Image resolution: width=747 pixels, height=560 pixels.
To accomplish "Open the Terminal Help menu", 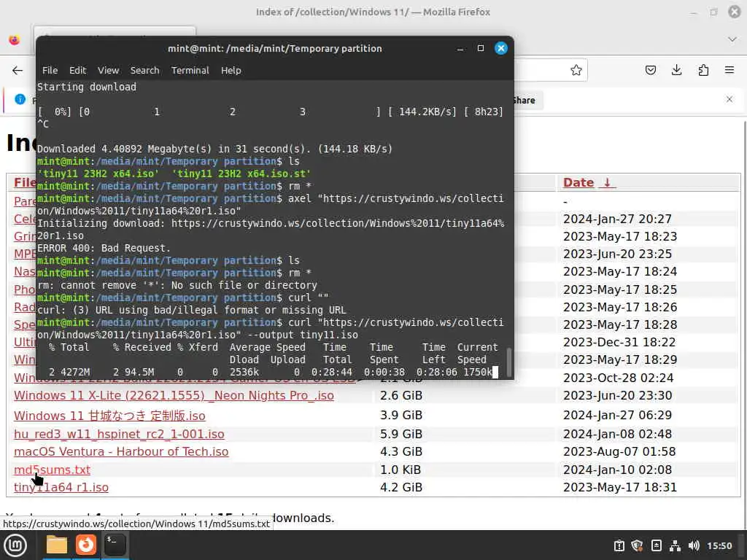I will coord(231,71).
